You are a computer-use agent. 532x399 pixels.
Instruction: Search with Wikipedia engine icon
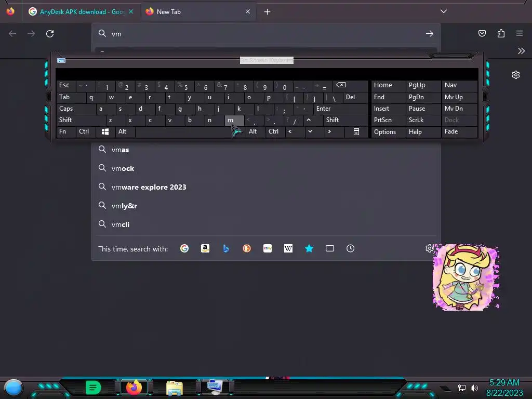click(288, 249)
